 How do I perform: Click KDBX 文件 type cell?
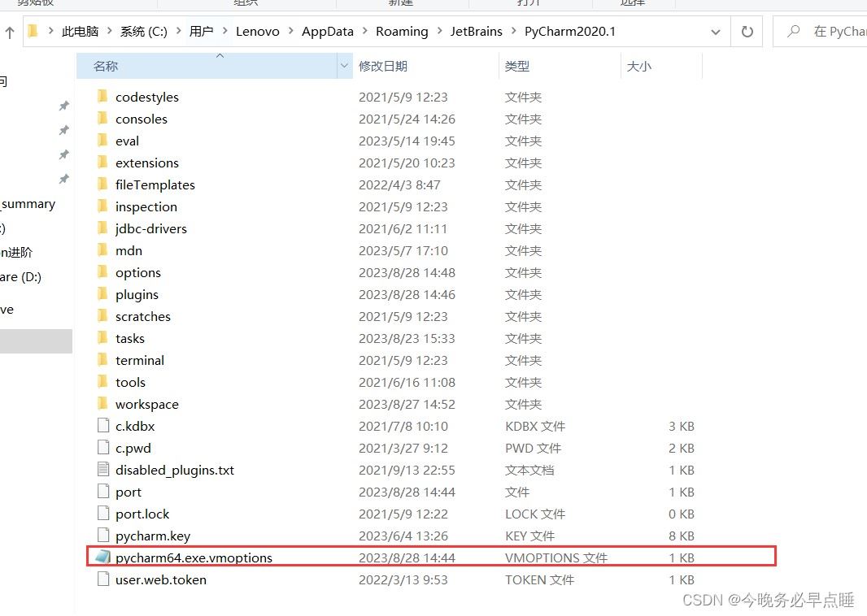pyautogui.click(x=534, y=426)
